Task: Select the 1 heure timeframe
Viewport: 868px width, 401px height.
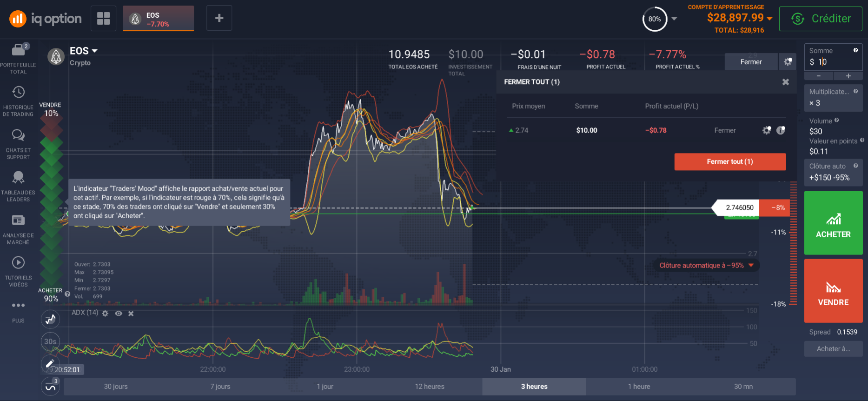Action: 639,387
